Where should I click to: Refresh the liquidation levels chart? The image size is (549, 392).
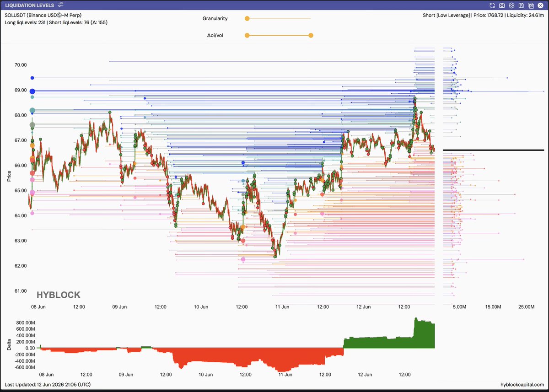492,5
